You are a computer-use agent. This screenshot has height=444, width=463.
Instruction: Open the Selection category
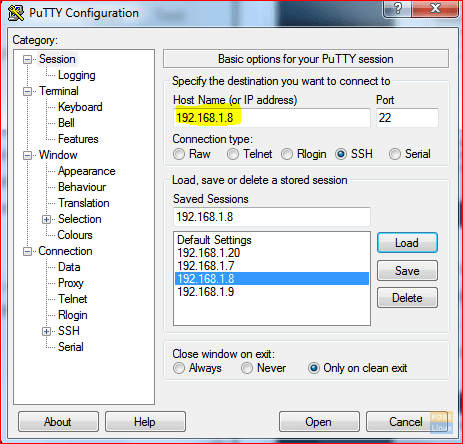[79, 219]
